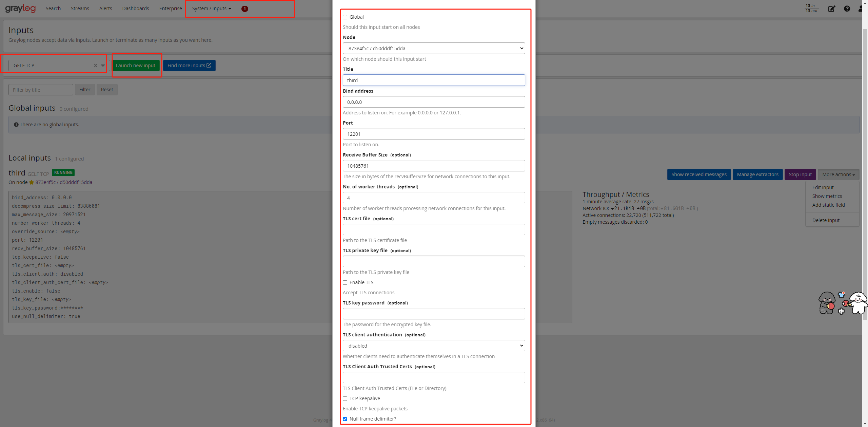868x427 pixels.
Task: Click the Launch new input button
Action: click(x=136, y=65)
